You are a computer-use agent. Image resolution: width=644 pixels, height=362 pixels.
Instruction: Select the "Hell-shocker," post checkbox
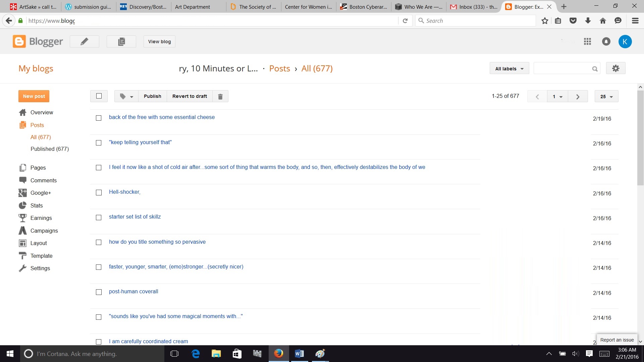(99, 193)
